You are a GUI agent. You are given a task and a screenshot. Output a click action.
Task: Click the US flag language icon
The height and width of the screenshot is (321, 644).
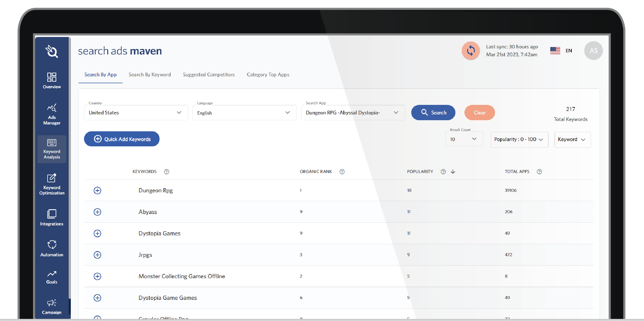555,50
